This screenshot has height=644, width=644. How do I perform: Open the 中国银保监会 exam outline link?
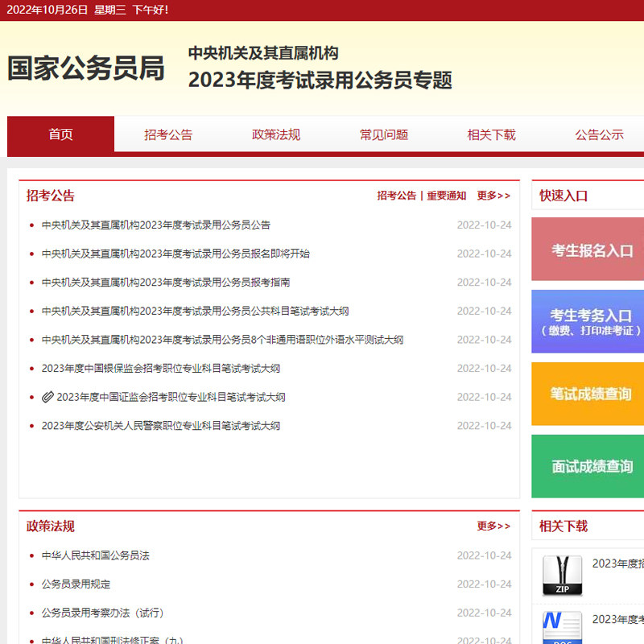[160, 369]
